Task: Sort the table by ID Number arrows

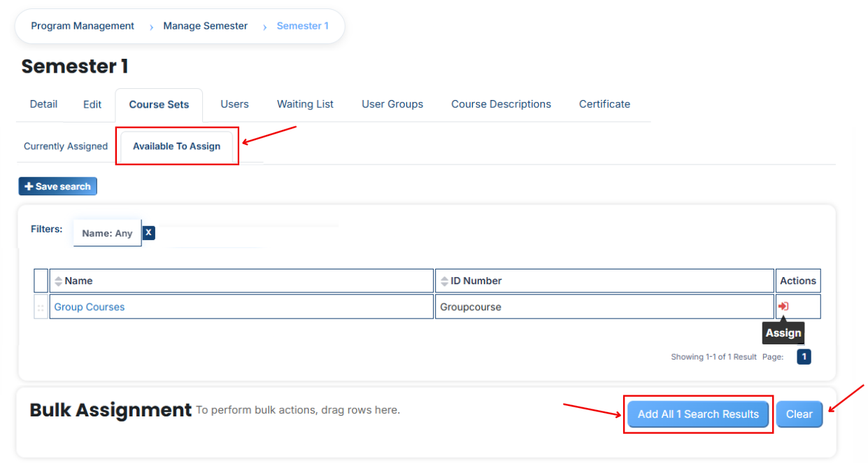Action: tap(444, 281)
